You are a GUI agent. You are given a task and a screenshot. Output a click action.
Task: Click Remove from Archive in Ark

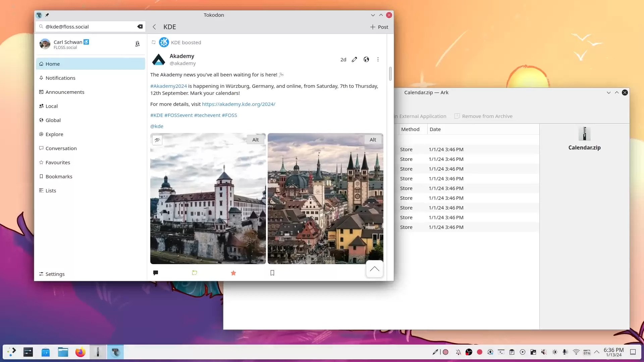click(483, 116)
